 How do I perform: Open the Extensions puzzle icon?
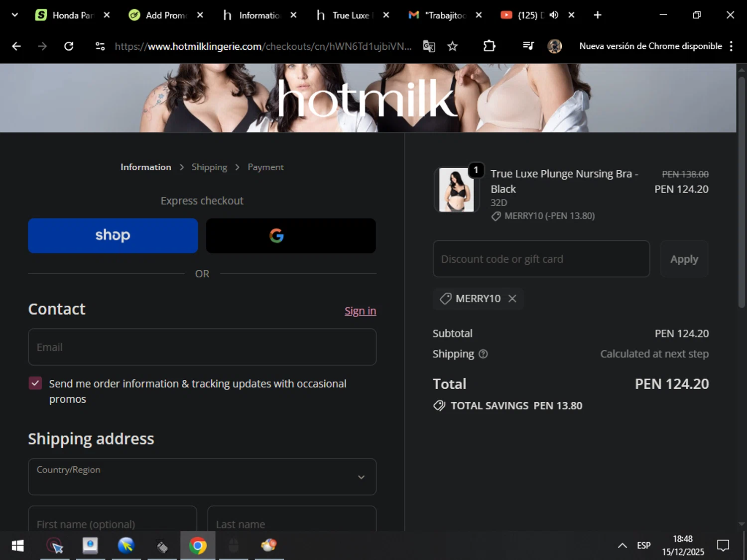pos(489,46)
